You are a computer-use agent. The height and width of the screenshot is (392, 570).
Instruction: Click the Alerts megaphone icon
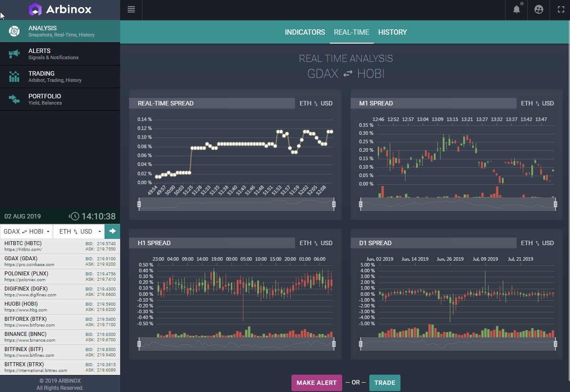(14, 54)
